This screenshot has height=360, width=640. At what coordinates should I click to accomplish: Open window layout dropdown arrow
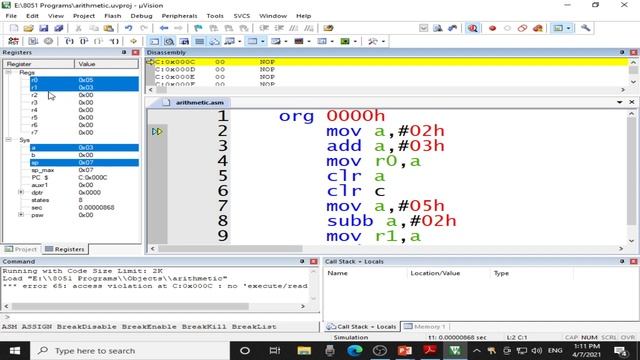point(569,28)
